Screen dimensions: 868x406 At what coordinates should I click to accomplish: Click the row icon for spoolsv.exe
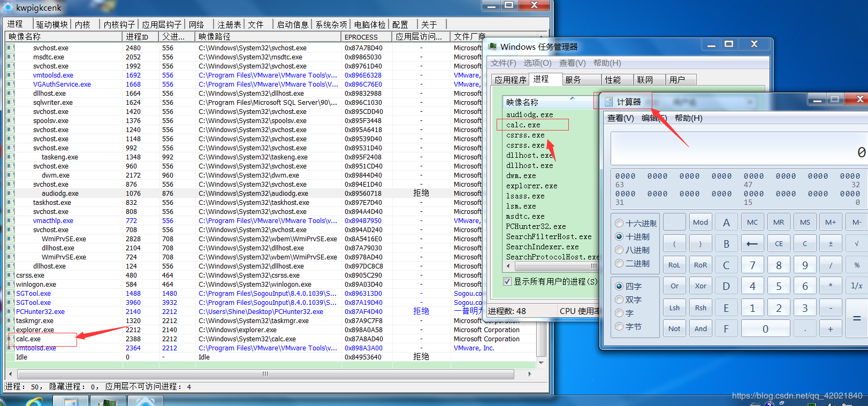tap(10, 121)
